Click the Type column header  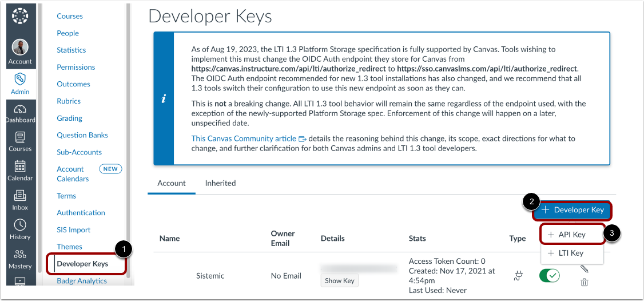coord(518,239)
